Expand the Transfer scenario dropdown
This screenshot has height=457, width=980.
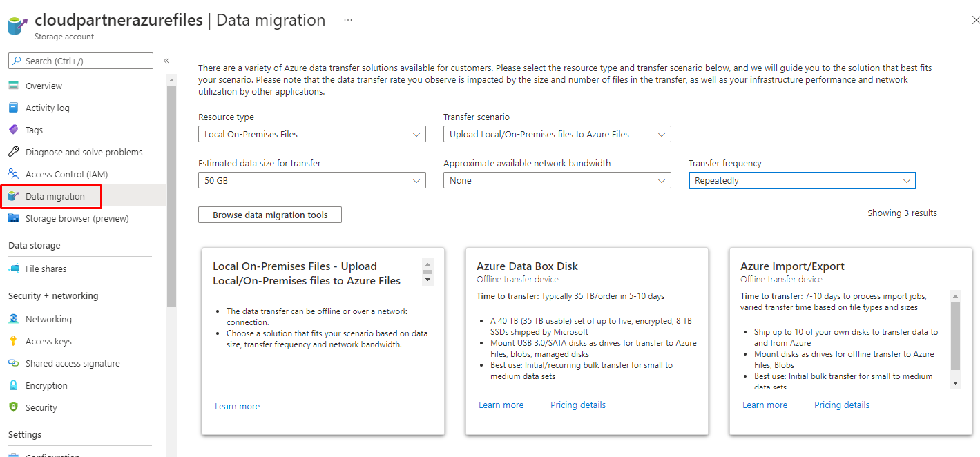pos(557,134)
